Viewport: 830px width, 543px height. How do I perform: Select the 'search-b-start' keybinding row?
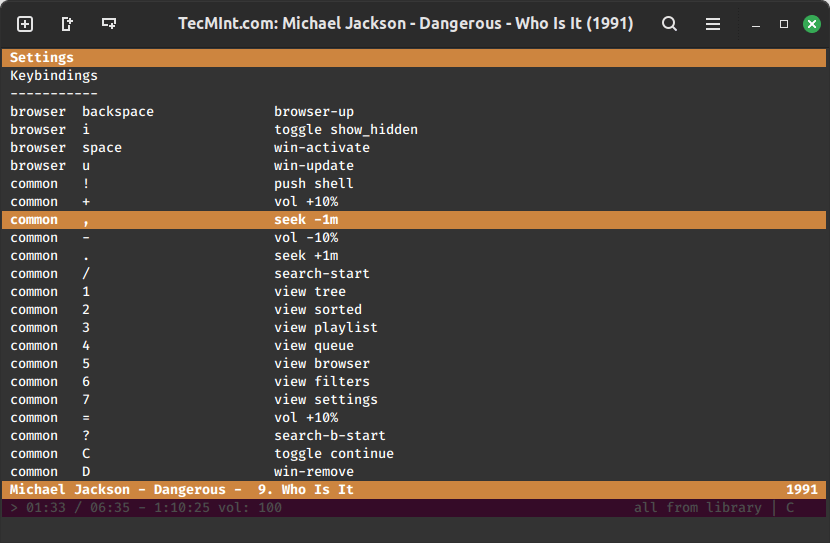click(x=414, y=436)
